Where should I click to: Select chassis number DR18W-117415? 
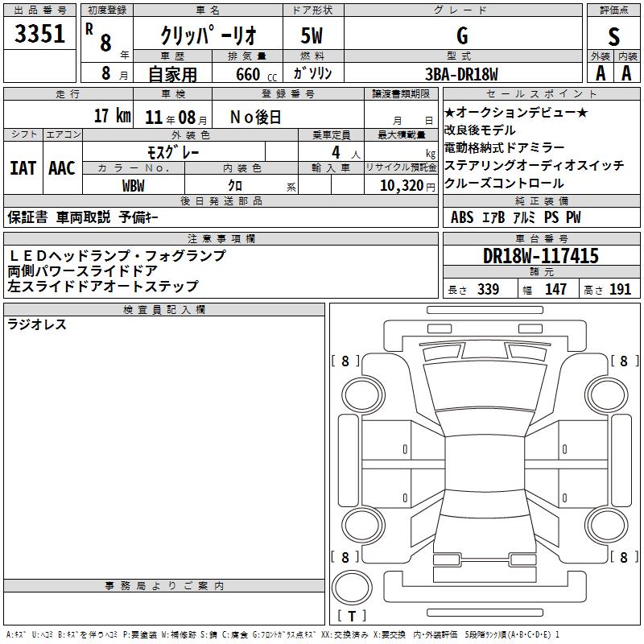tap(541, 256)
